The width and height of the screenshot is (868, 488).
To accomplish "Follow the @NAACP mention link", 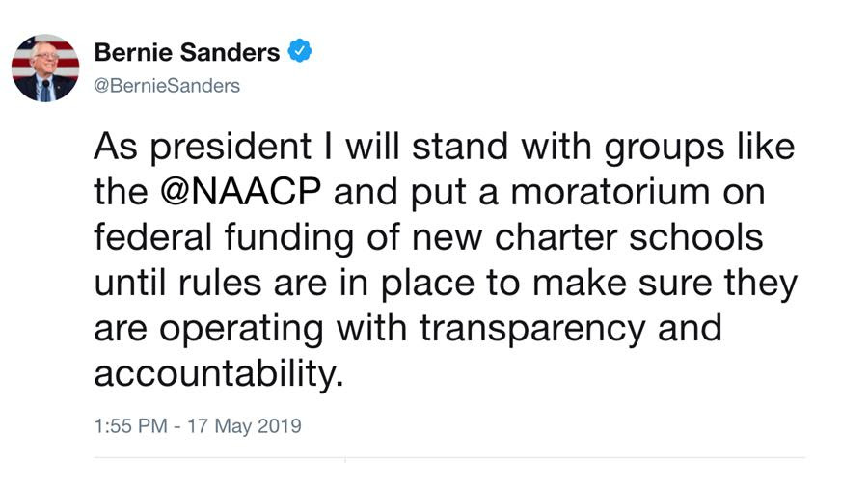I will click(x=241, y=192).
